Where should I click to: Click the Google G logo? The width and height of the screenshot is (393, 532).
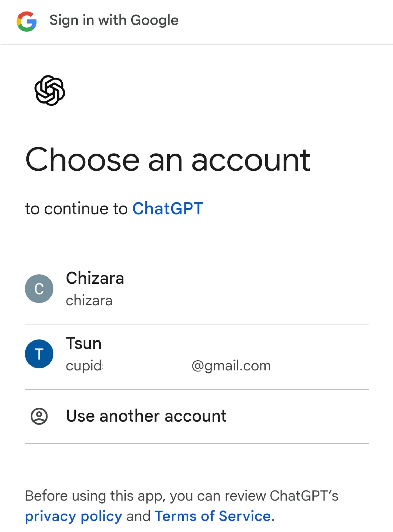click(x=27, y=21)
